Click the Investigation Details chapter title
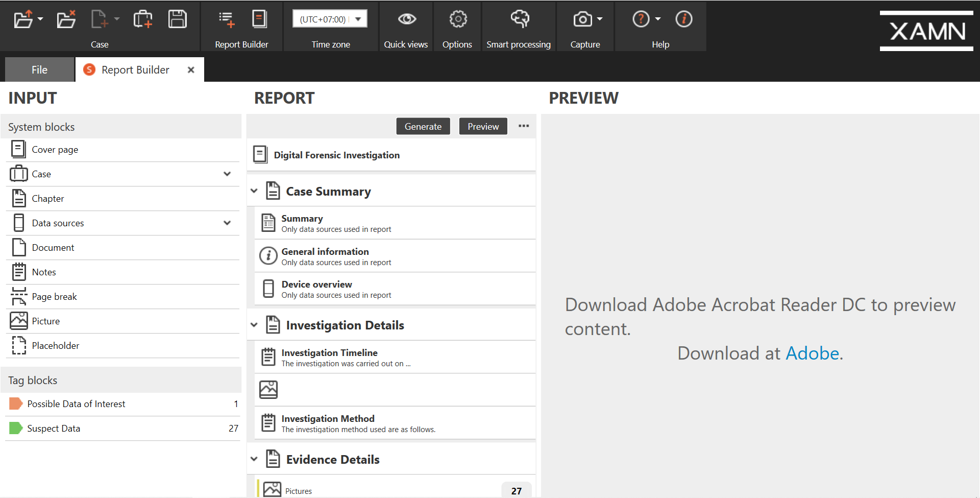The height and width of the screenshot is (498, 980). pos(345,325)
